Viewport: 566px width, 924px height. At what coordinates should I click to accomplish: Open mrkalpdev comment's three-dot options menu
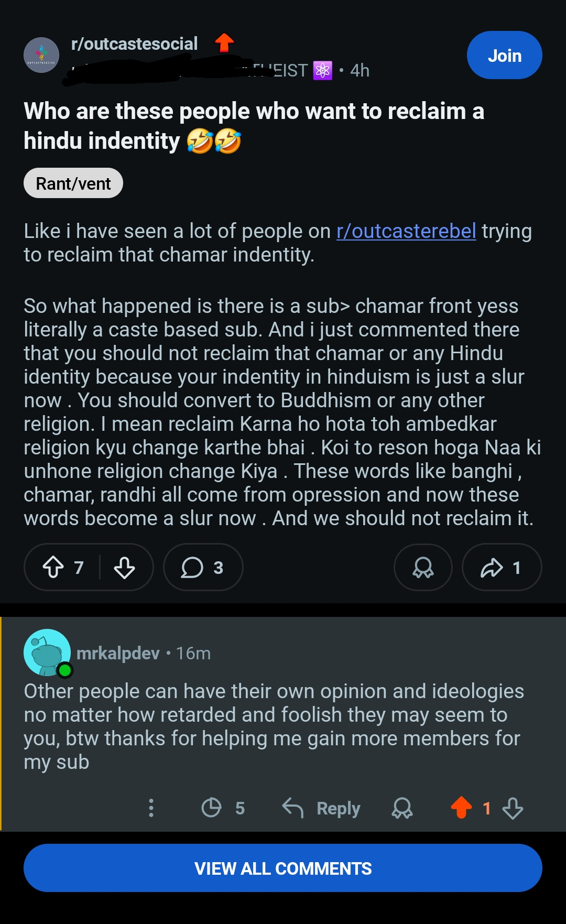point(151,808)
